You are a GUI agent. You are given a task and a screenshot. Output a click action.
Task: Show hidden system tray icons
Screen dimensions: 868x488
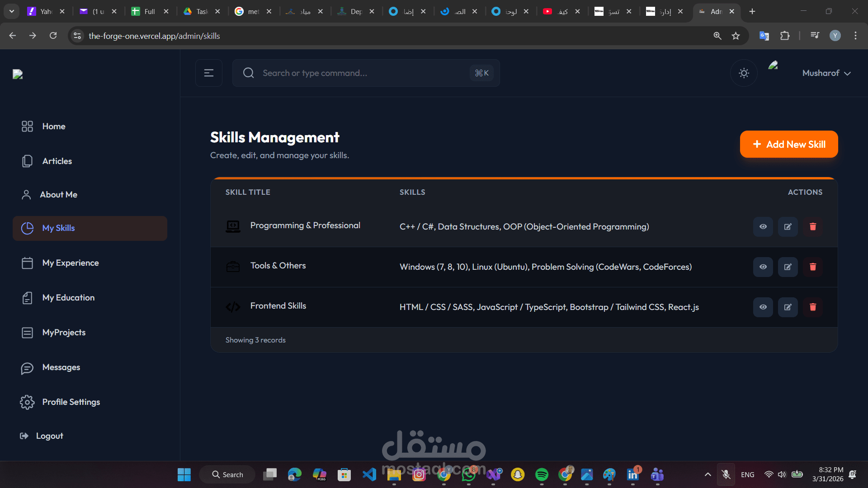click(x=708, y=474)
